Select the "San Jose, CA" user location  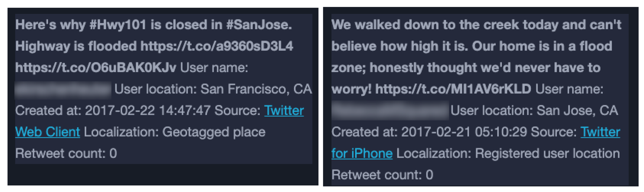[577, 110]
